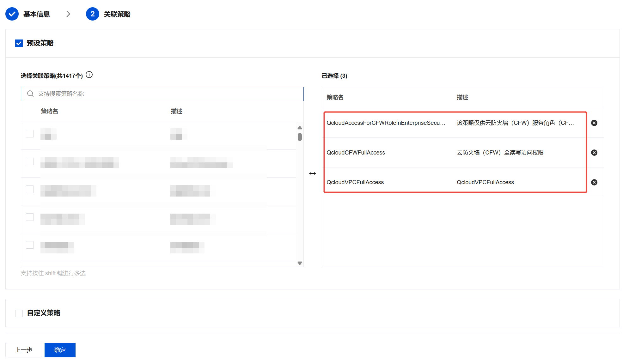Click the 选择关联策略(共1417个) heading
The height and width of the screenshot is (364, 629).
coord(52,76)
